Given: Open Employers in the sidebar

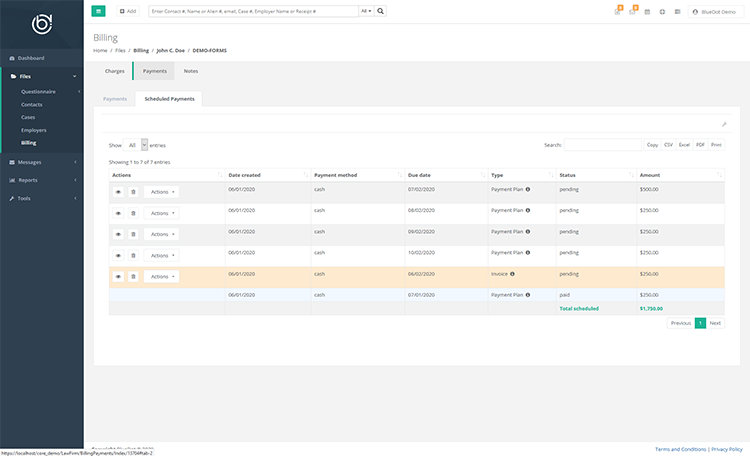Looking at the screenshot, I should click(x=33, y=130).
